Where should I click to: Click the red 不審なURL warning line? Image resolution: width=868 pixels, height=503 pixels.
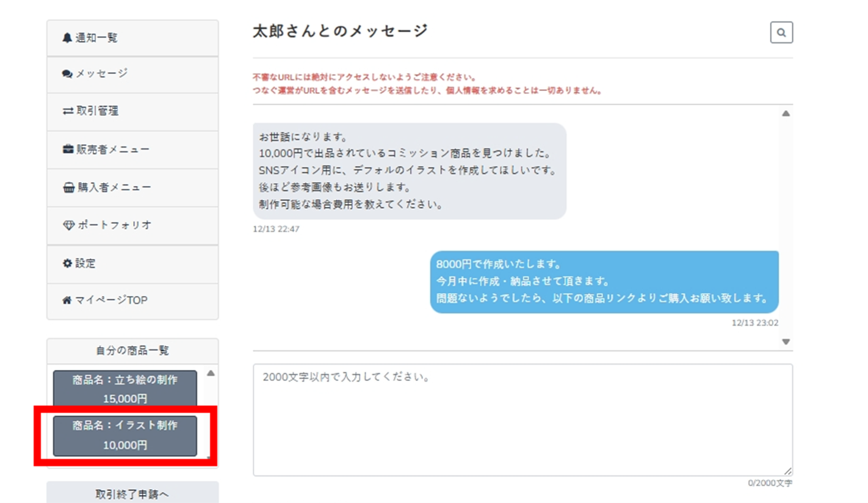(x=364, y=78)
